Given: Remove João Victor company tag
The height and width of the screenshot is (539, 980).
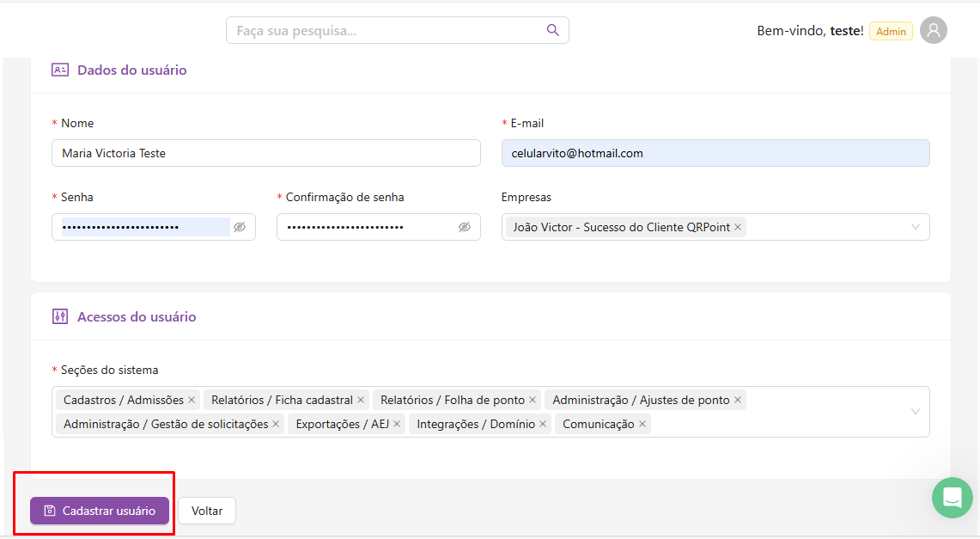Looking at the screenshot, I should (x=738, y=227).
